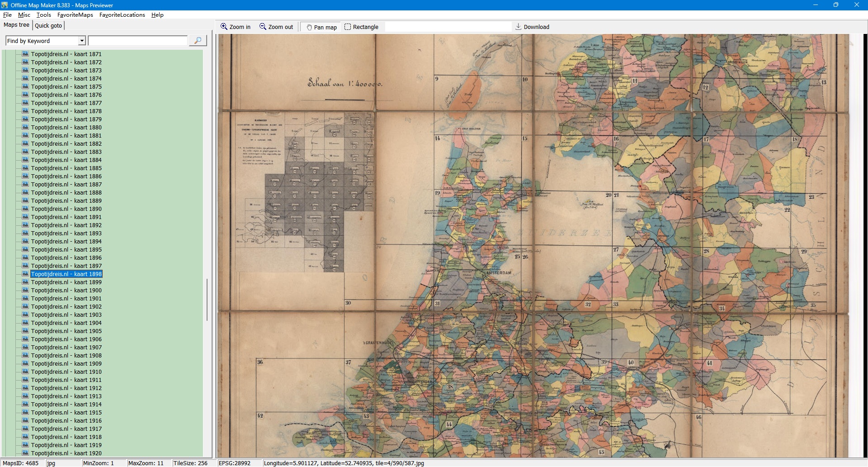Select the Maps tree tab
The height and width of the screenshot is (467, 868).
(17, 25)
